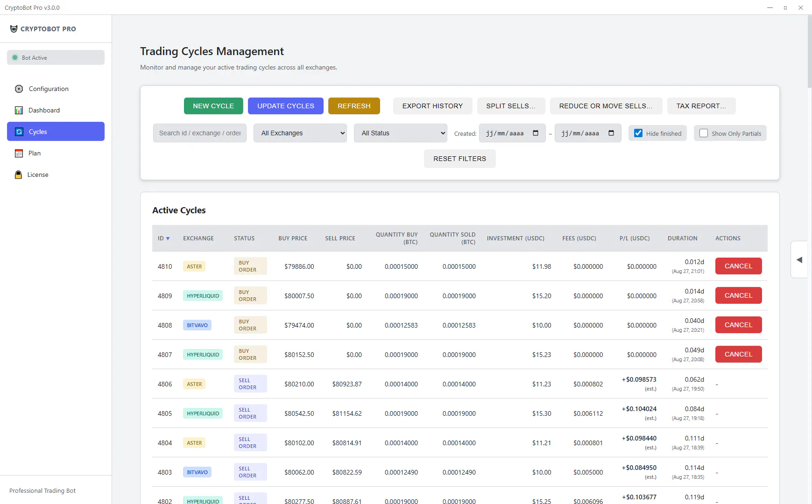The height and width of the screenshot is (504, 812).
Task: Click HYPERLIQUID tag in row 4805
Action: (203, 413)
